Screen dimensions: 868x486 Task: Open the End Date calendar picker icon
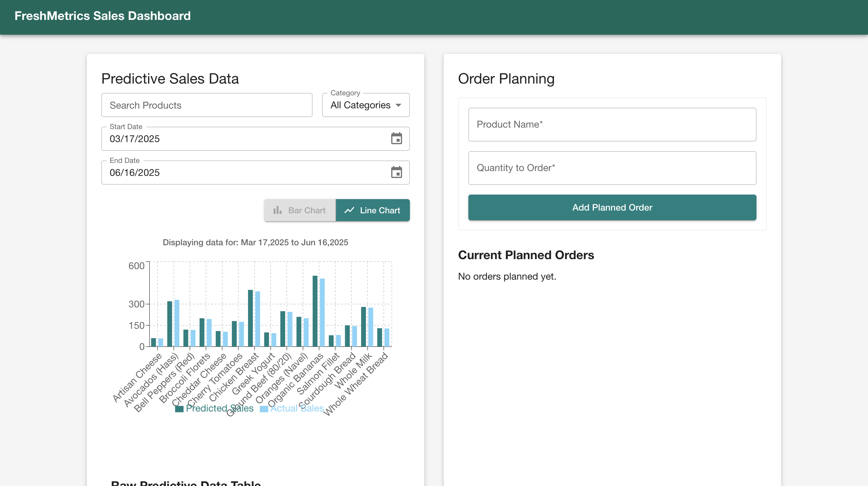[396, 172]
